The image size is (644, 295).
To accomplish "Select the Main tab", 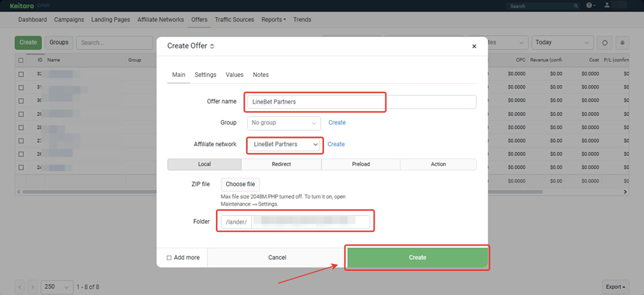I will [179, 75].
